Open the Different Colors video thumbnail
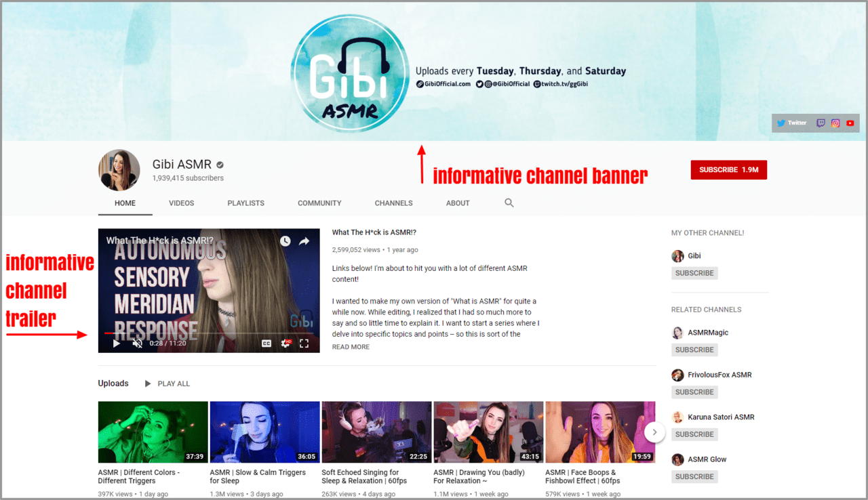Screen dimensions: 868x500 point(153,432)
